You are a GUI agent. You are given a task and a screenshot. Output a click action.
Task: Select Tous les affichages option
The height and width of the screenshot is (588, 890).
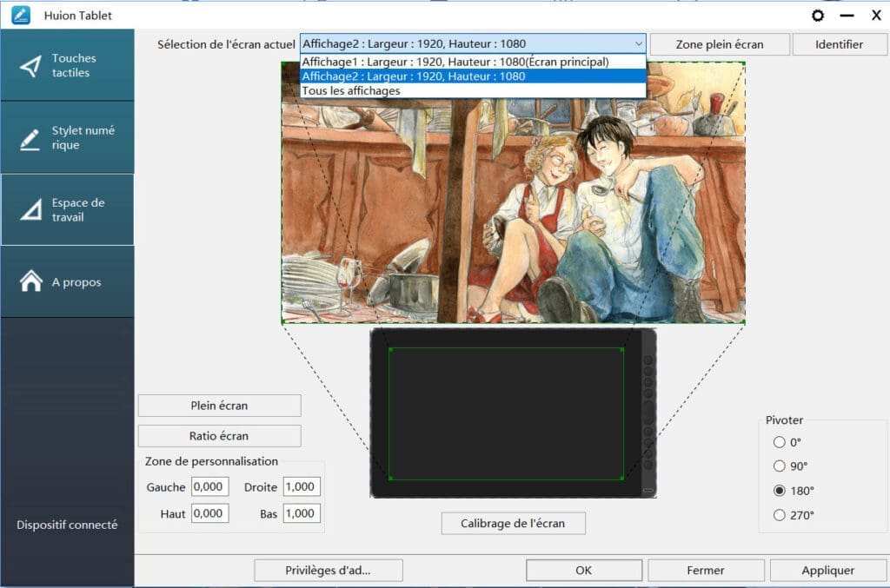[x=473, y=90]
